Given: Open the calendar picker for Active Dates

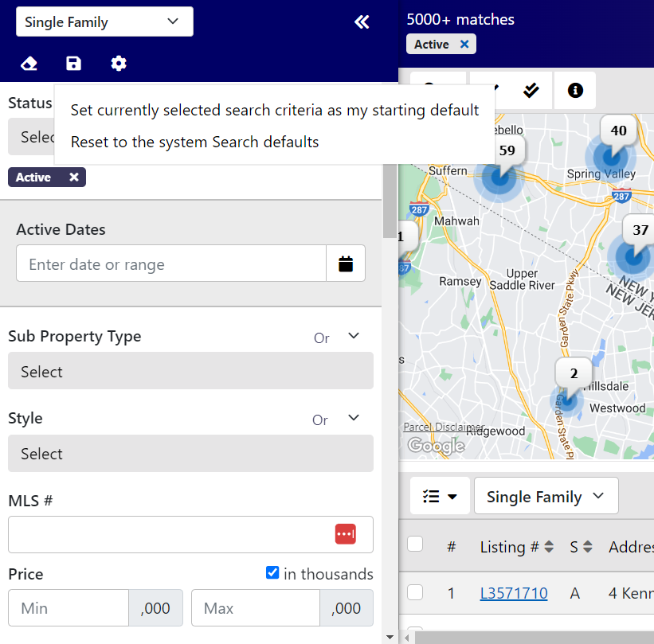Looking at the screenshot, I should (346, 263).
